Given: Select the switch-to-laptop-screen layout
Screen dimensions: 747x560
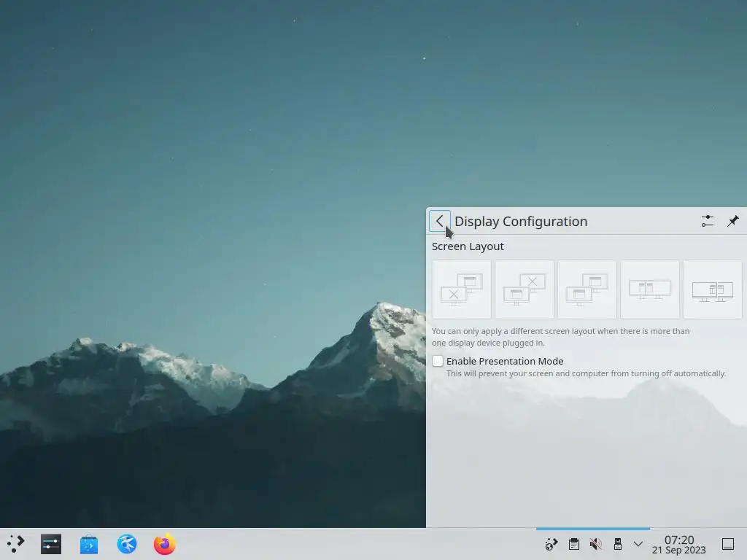Looking at the screenshot, I should coord(525,289).
